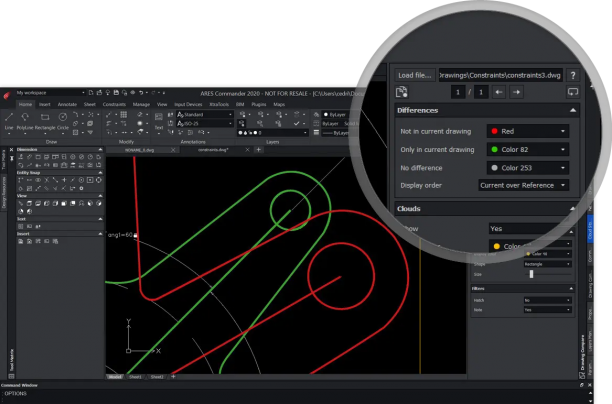Image resolution: width=612 pixels, height=404 pixels.
Task: Switch to the Annotate ribbon tab
Action: coord(67,105)
